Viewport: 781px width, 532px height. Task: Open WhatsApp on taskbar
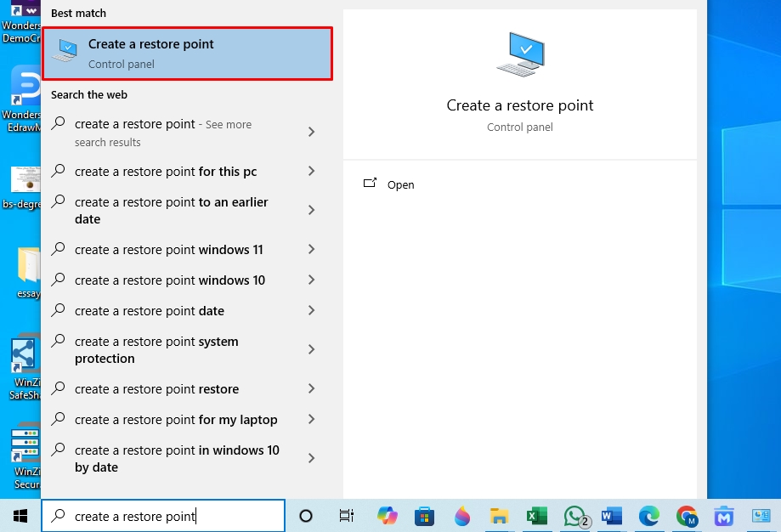pyautogui.click(x=575, y=516)
